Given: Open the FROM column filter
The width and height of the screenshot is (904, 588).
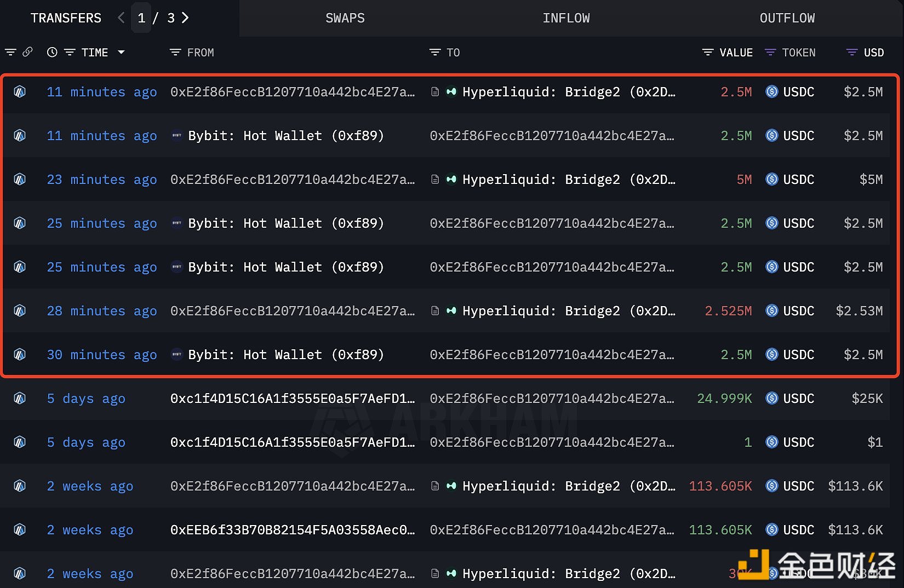Looking at the screenshot, I should click(175, 53).
